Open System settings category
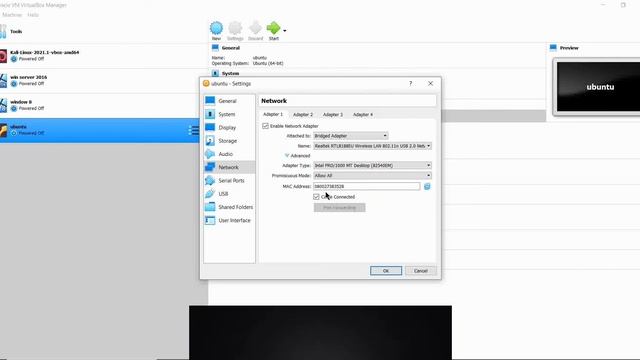The image size is (640, 360). click(229, 114)
